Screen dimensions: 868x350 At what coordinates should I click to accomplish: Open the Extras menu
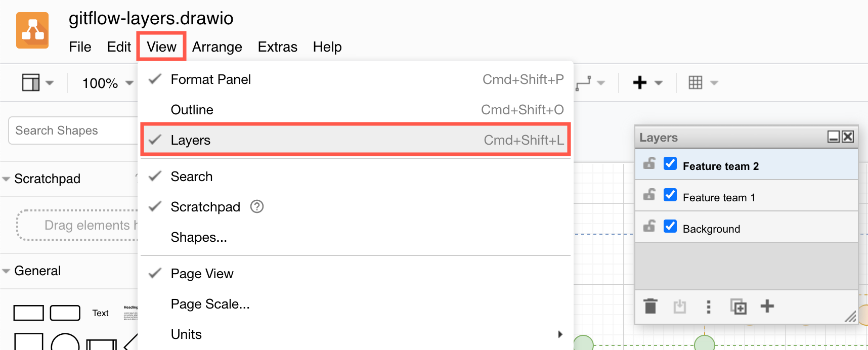(x=277, y=47)
